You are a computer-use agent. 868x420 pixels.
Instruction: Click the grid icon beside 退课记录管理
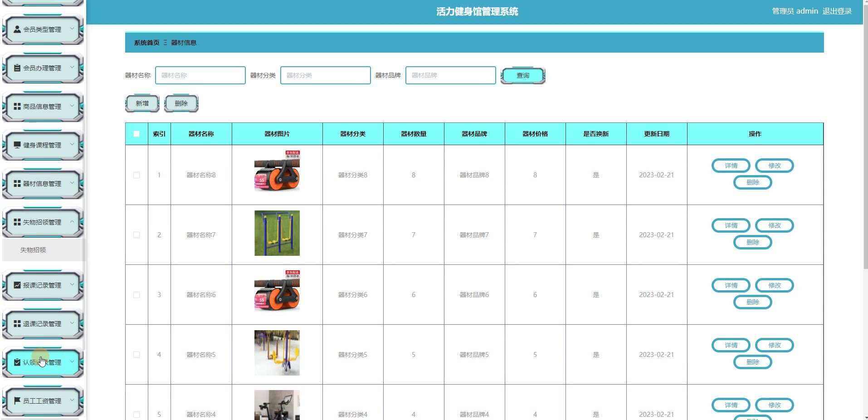click(17, 324)
